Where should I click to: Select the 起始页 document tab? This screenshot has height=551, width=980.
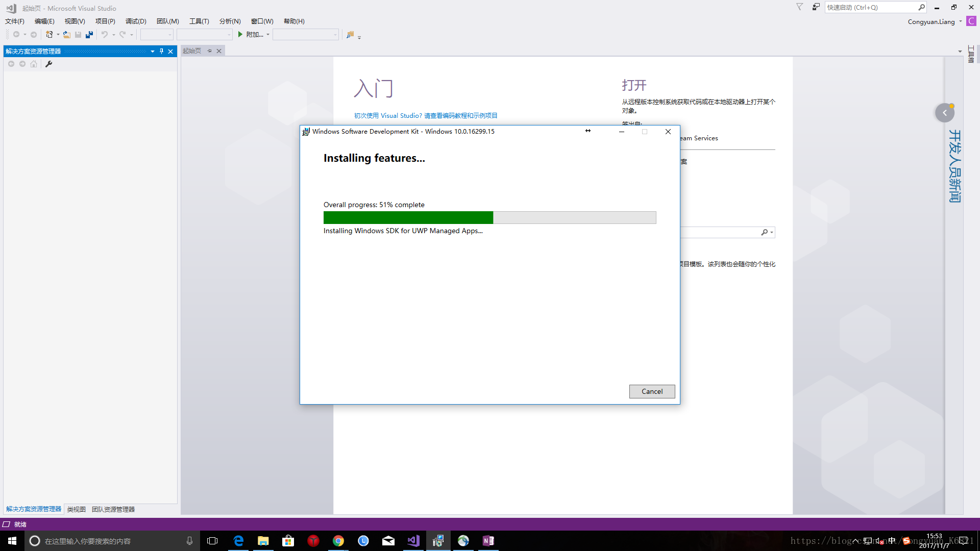coord(192,51)
